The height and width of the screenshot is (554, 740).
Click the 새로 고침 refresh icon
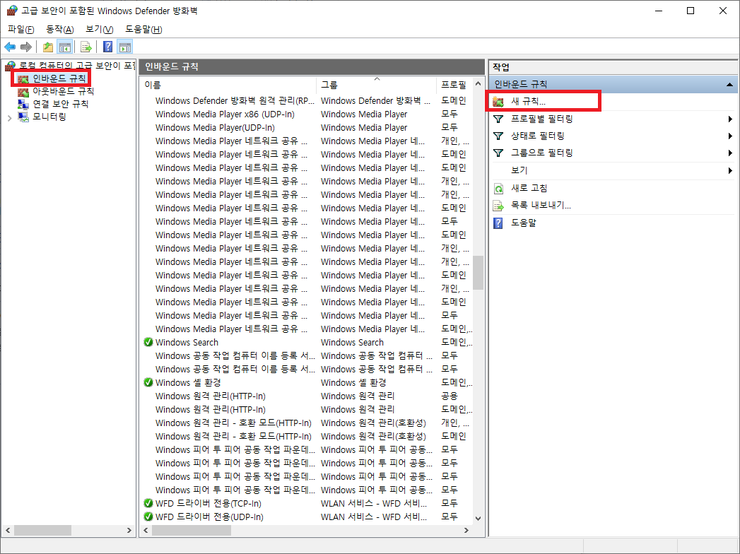(499, 188)
